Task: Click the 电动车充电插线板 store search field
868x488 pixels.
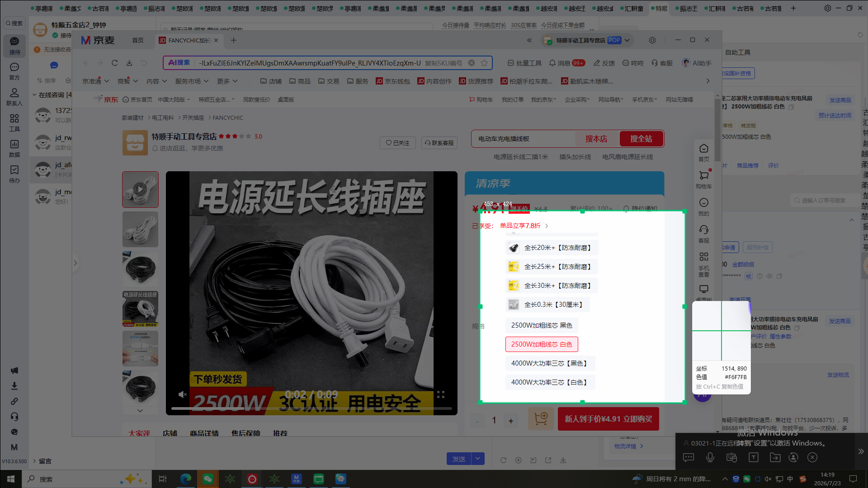Action: coord(524,139)
